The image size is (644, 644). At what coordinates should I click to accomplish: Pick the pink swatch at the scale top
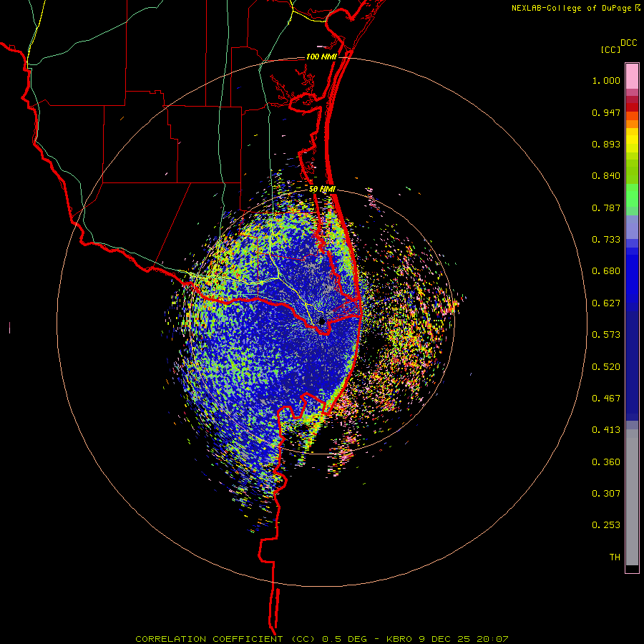(x=632, y=77)
